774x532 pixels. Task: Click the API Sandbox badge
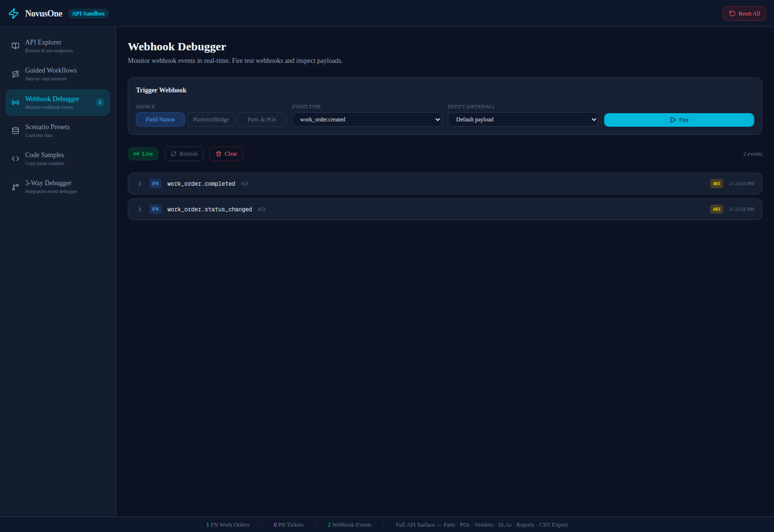pos(88,14)
